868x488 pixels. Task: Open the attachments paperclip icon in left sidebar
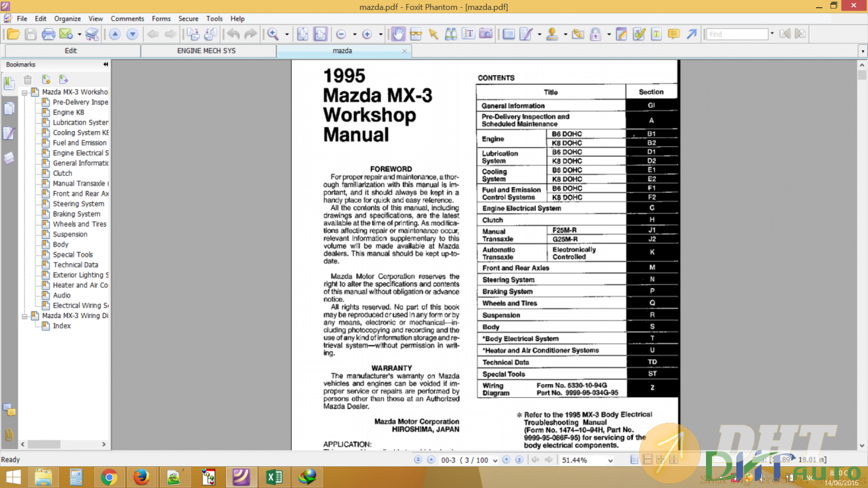click(9, 435)
